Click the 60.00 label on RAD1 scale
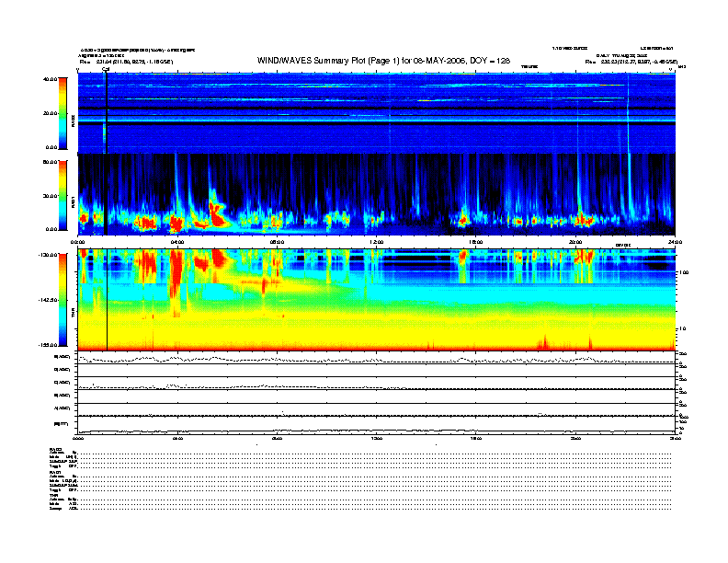728x563 pixels. click(x=50, y=162)
